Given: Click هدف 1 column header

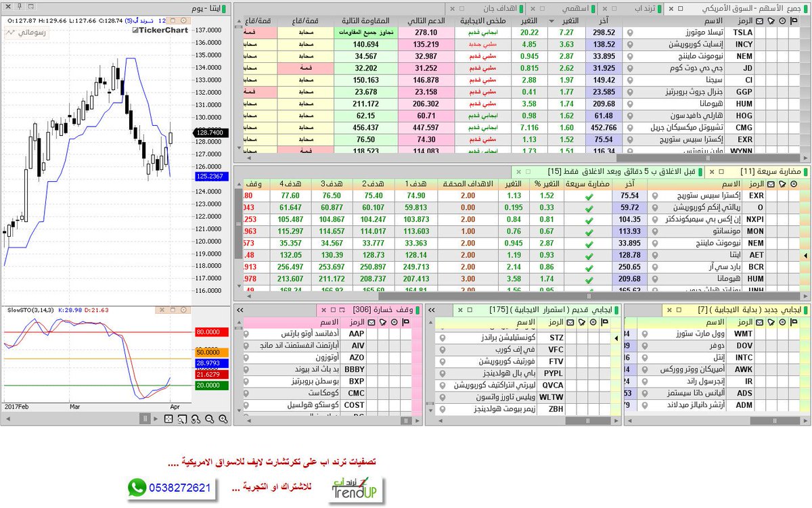Looking at the screenshot, I should coord(417,184).
